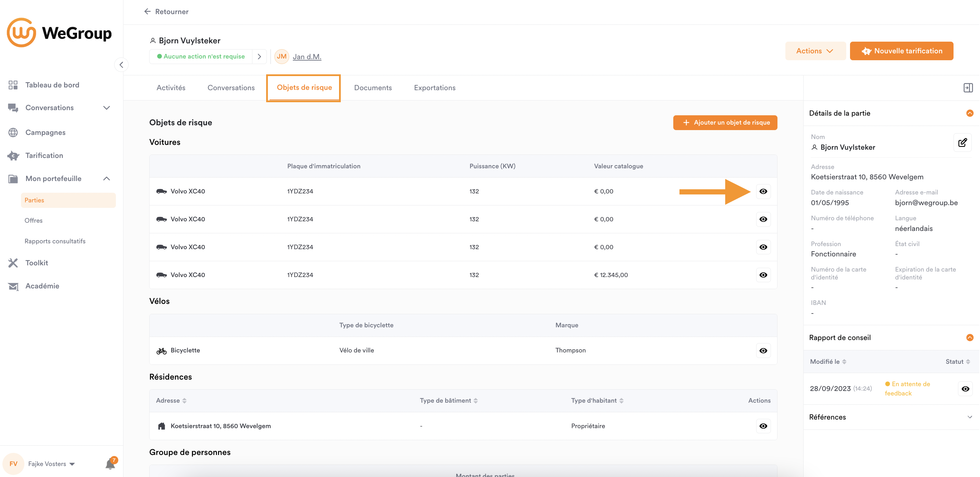This screenshot has width=980, height=477.
Task: Click the JM advisor avatar
Action: point(282,57)
